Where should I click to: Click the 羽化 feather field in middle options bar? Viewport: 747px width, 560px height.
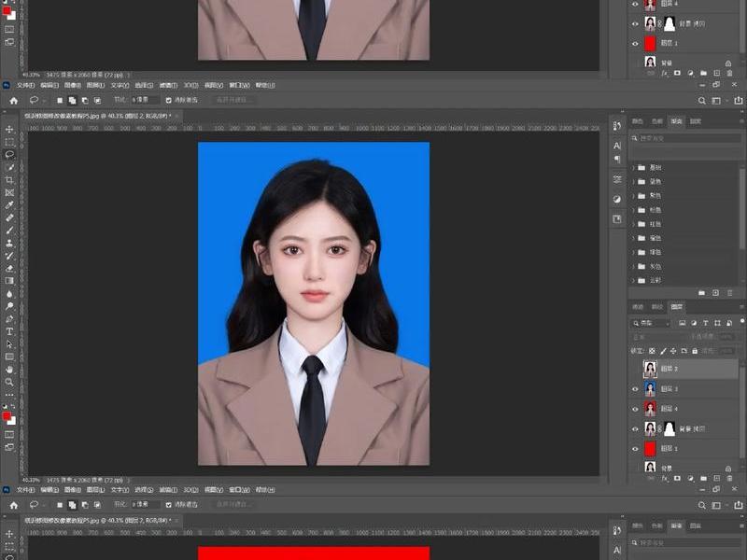pyautogui.click(x=145, y=100)
